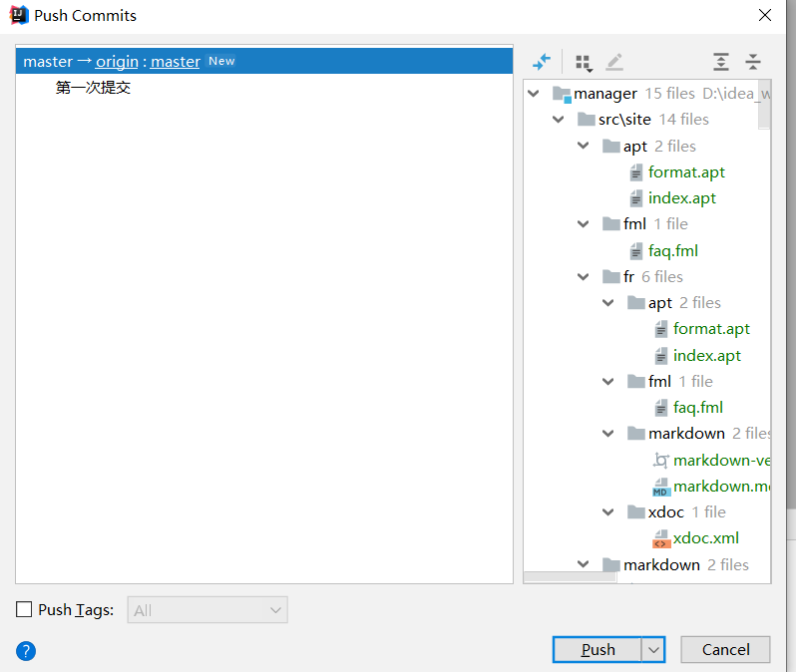Select index.apt under src\site apt
Image resolution: width=796 pixels, height=672 pixels.
coord(681,198)
